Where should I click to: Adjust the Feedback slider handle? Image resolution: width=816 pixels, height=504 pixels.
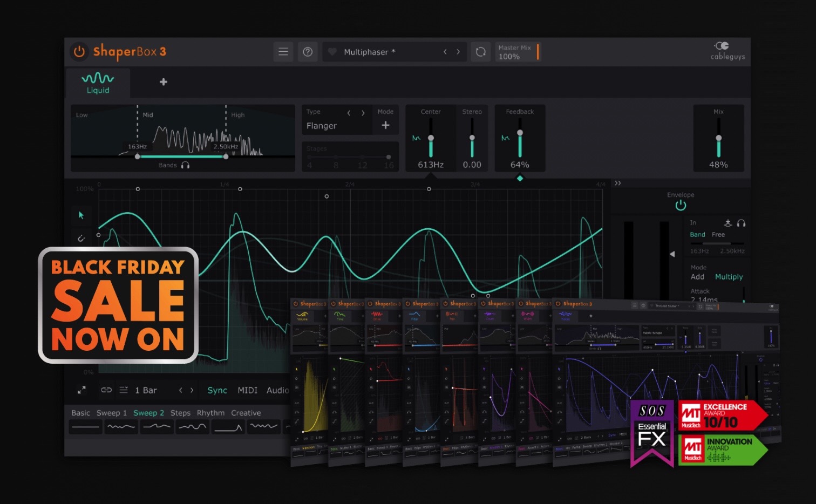tap(520, 133)
